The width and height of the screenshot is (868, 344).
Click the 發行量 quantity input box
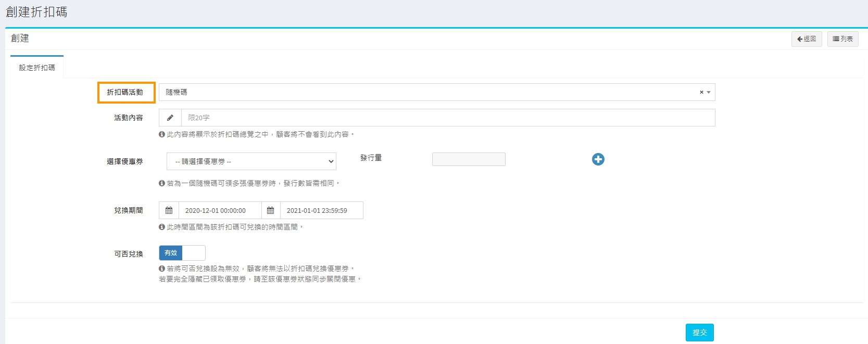click(x=468, y=159)
